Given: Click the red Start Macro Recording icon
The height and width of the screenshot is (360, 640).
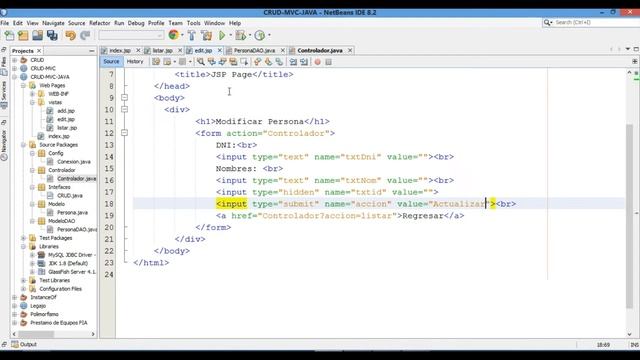Looking at the screenshot, I should pyautogui.click(x=317, y=62).
